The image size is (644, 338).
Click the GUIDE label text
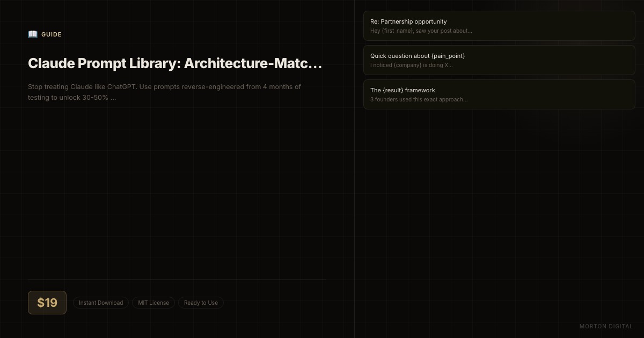[52, 34]
